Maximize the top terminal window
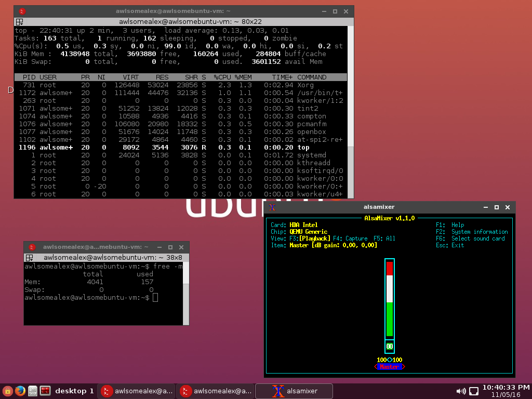 (x=335, y=11)
